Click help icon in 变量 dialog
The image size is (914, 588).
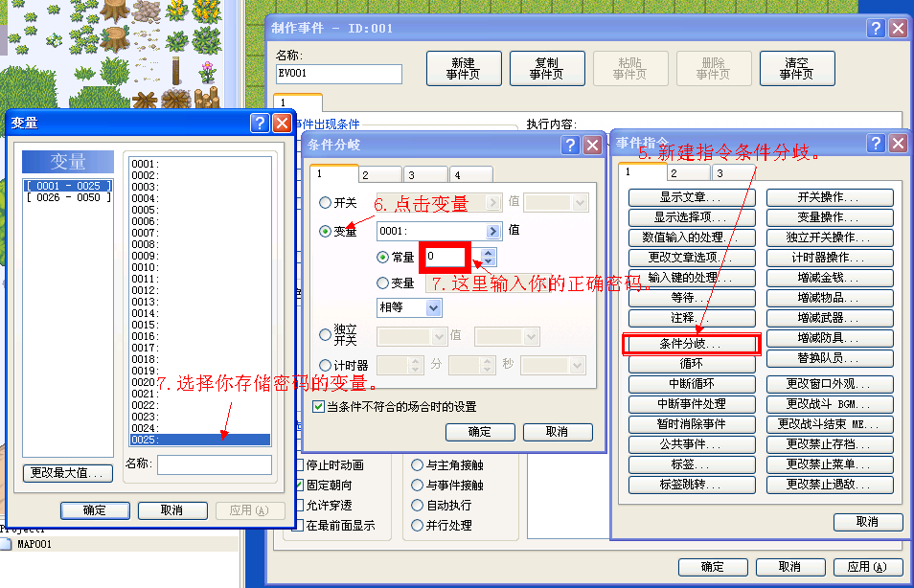click(x=260, y=123)
